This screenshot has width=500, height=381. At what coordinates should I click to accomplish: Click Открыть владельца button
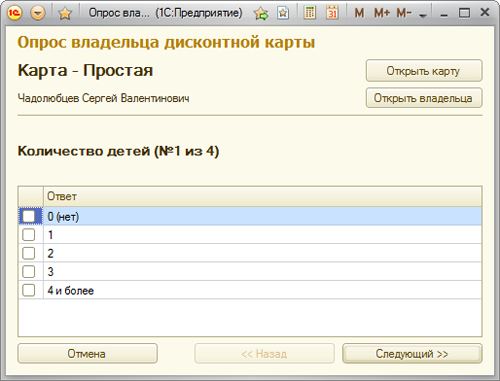[x=424, y=98]
